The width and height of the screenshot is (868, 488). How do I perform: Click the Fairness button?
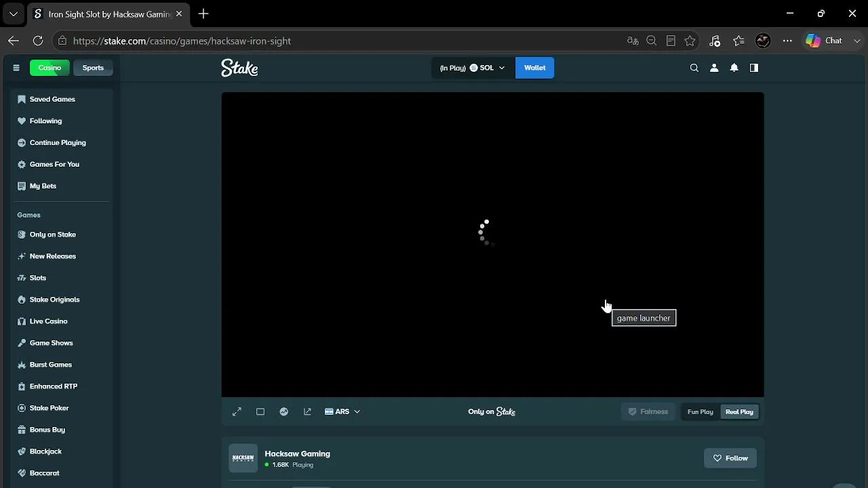point(649,411)
